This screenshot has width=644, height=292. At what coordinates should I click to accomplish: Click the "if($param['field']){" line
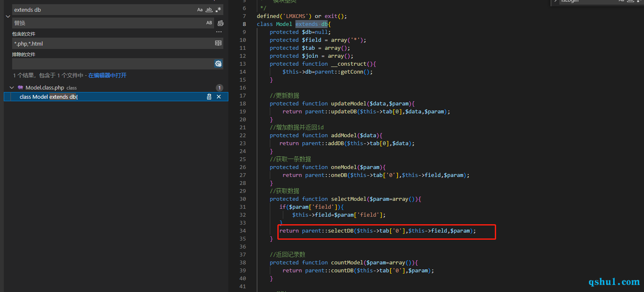312,207
